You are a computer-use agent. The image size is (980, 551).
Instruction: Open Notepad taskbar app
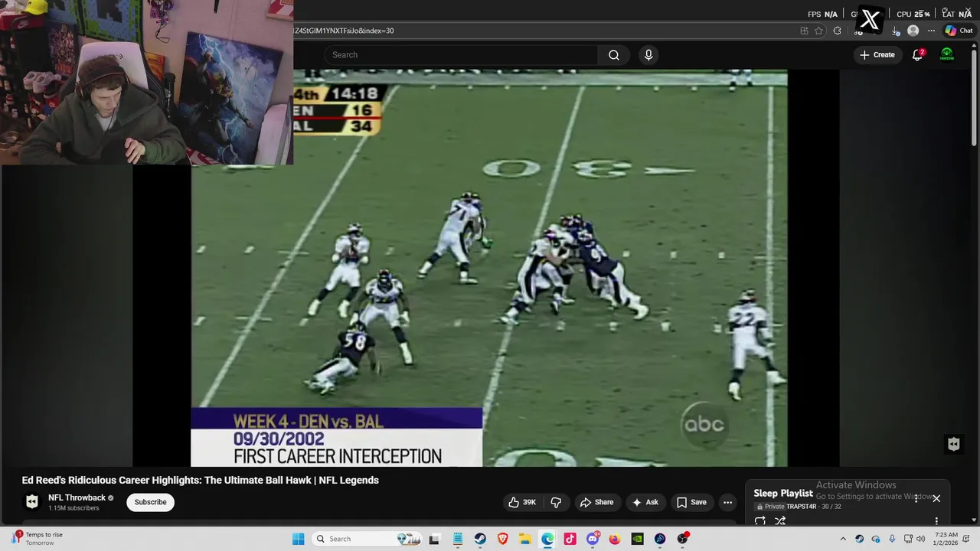457,539
